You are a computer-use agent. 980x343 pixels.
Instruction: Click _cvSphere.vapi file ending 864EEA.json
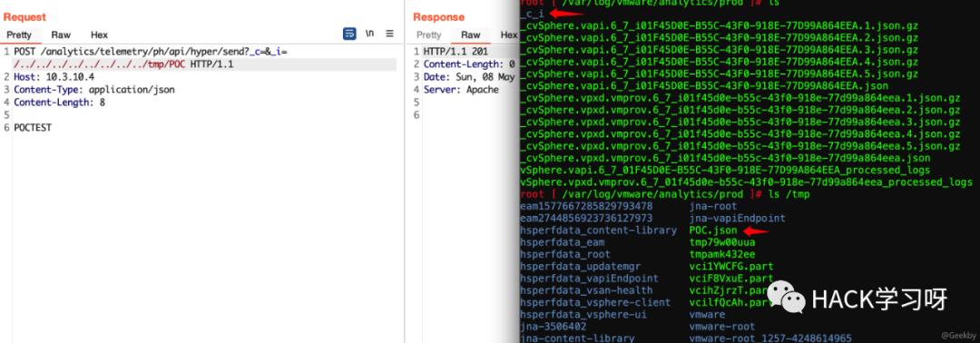coord(704,85)
